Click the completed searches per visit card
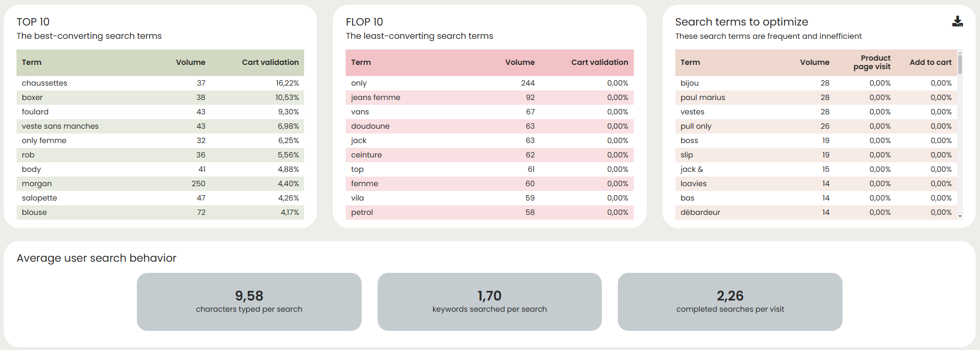The width and height of the screenshot is (980, 350). [730, 302]
